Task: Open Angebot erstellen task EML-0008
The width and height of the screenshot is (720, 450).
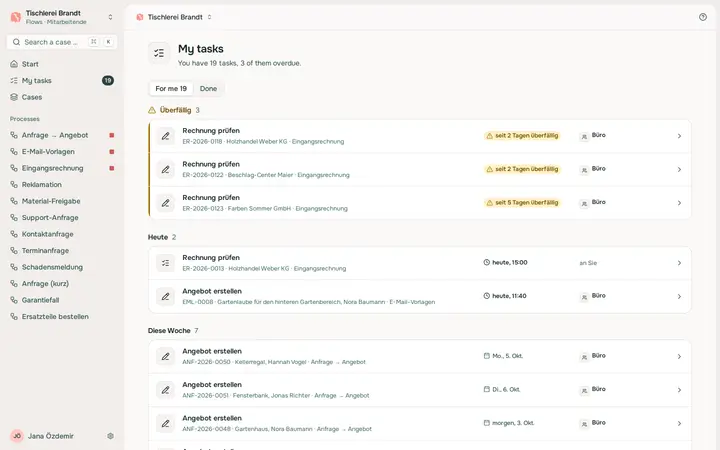Action: [420, 297]
